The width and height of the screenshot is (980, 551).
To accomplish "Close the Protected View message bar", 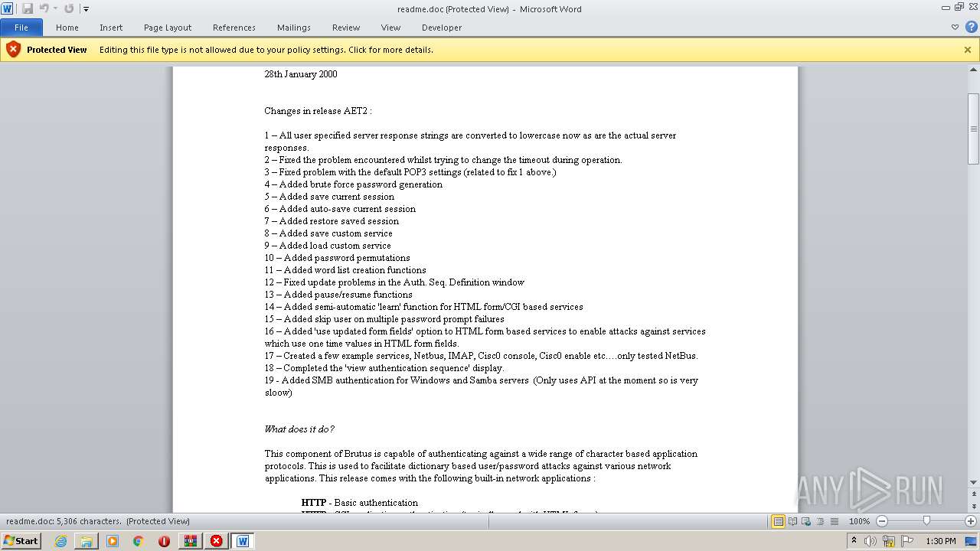I will [x=968, y=50].
